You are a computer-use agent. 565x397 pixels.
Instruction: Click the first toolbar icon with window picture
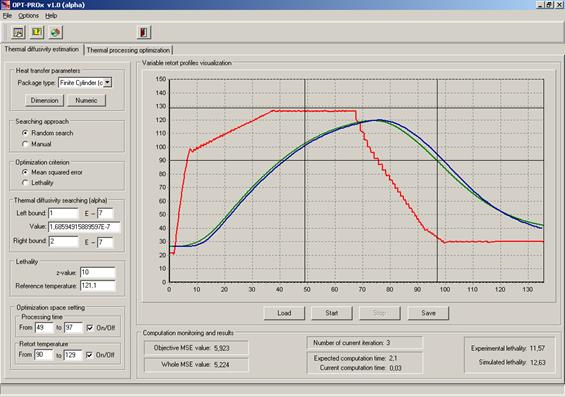(x=18, y=32)
